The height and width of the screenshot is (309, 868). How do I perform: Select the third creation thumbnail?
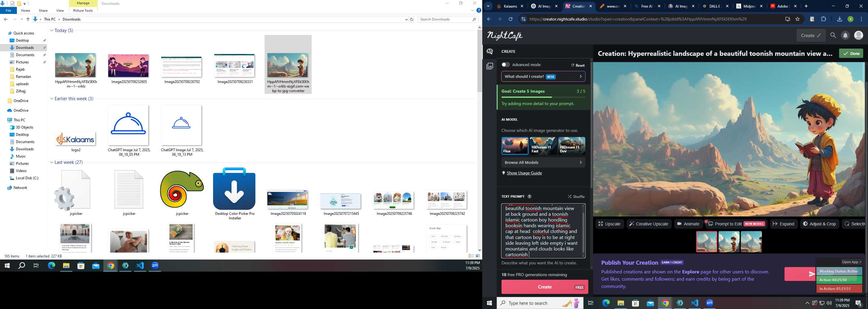[751, 241]
